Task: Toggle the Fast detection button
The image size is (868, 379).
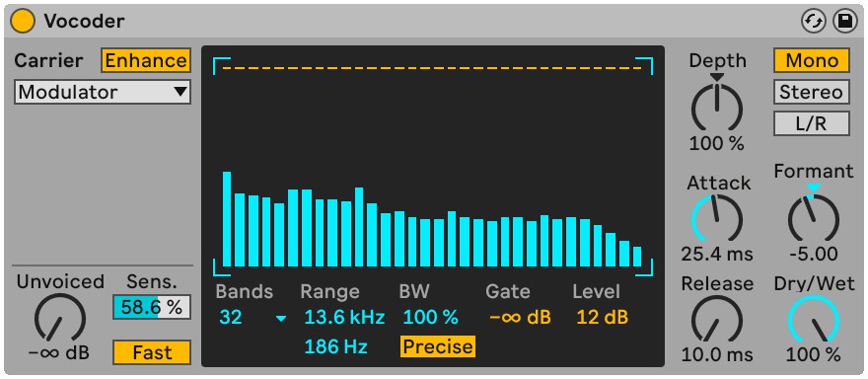Action: pos(152,352)
